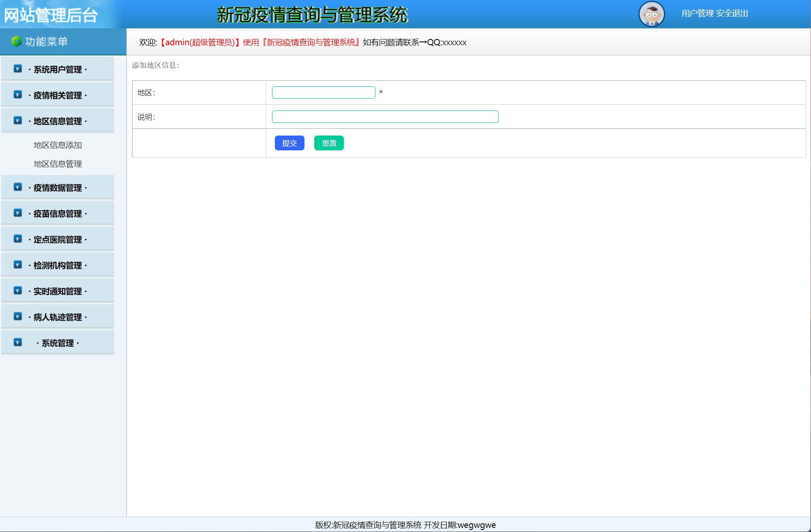Image resolution: width=811 pixels, height=532 pixels.
Task: Click the 安全退出 logout link
Action: 732,14
